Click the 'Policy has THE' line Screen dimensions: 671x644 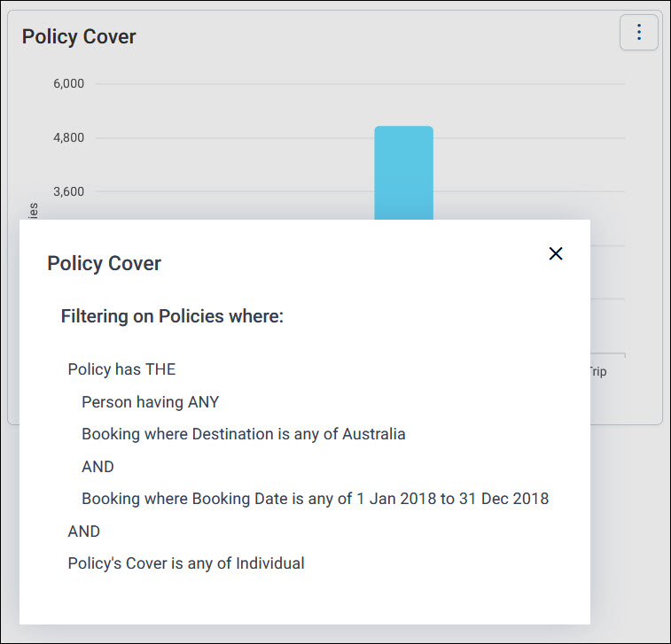(x=121, y=369)
